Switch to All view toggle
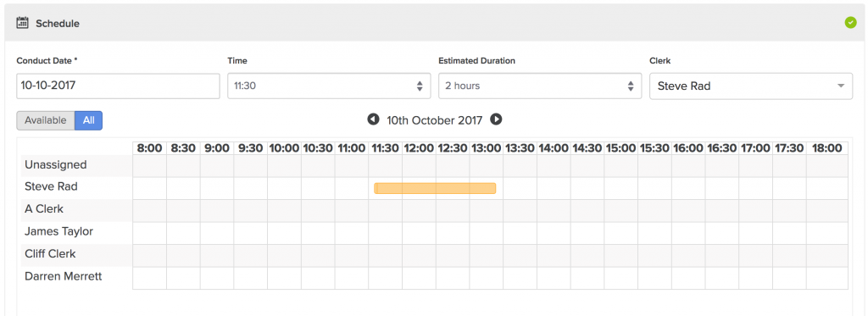Image resolution: width=868 pixels, height=316 pixels. point(88,120)
